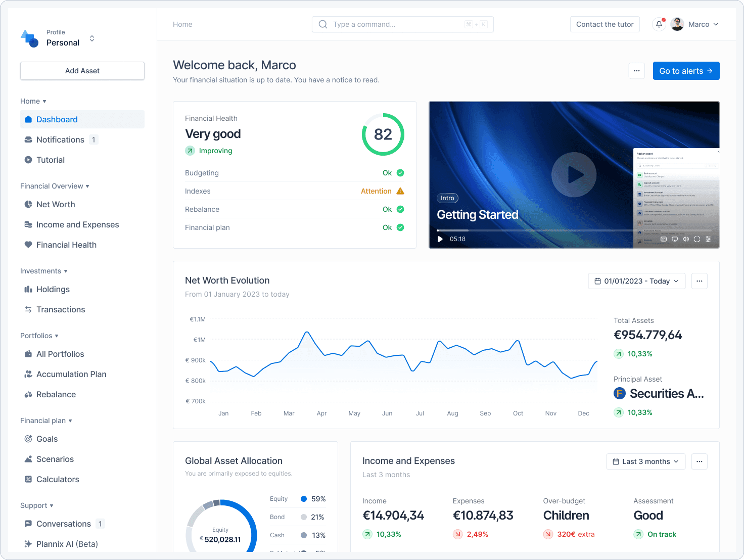744x560 pixels.
Task: Click the Securities principal asset F icon
Action: click(620, 393)
